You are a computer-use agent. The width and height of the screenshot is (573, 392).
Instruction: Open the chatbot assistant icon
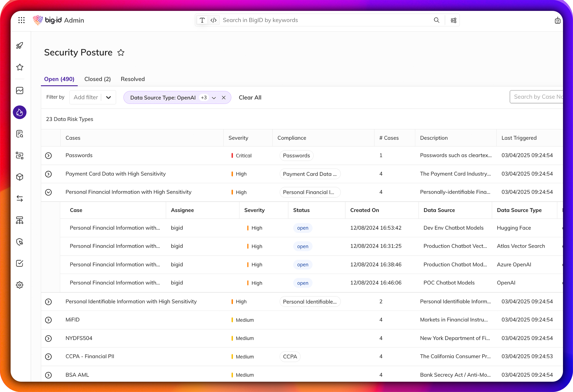(557, 20)
